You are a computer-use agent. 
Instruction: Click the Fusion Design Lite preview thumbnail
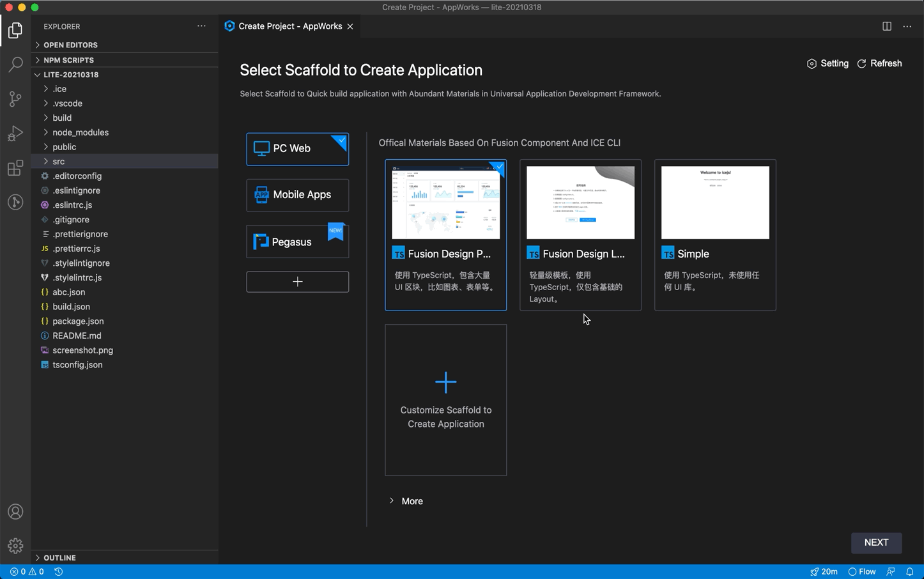(x=580, y=203)
